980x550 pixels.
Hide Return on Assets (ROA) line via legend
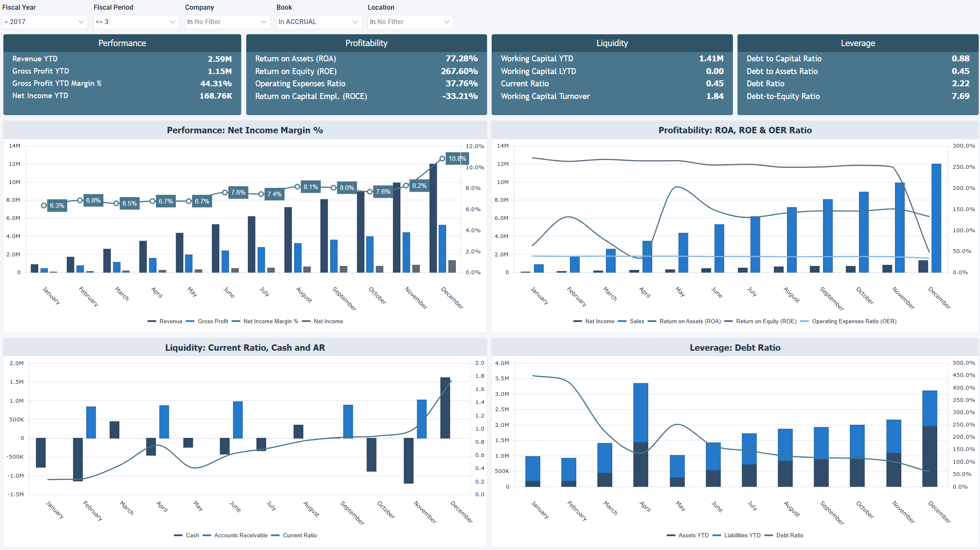[x=691, y=321]
